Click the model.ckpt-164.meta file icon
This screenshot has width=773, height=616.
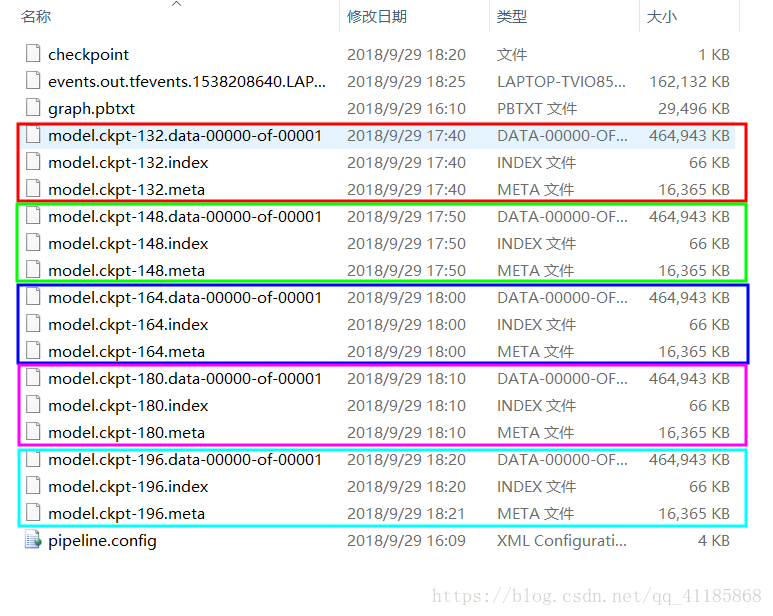click(x=33, y=350)
